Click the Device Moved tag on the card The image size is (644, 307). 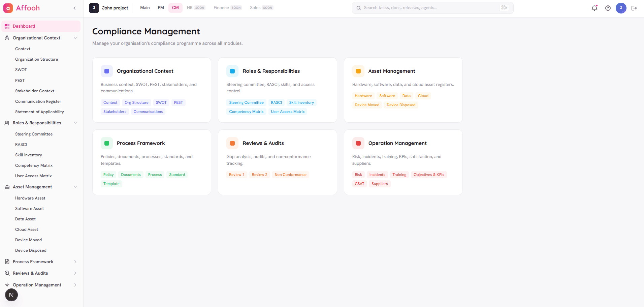[367, 105]
